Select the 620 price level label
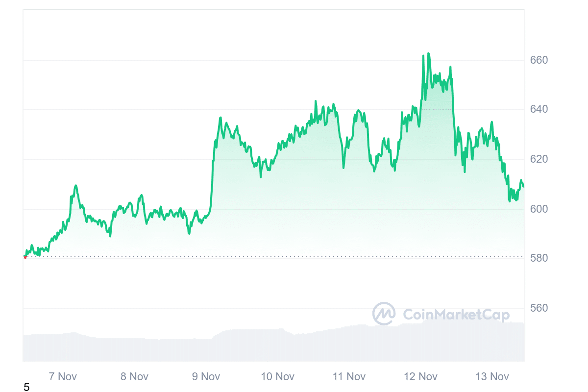 tap(539, 159)
